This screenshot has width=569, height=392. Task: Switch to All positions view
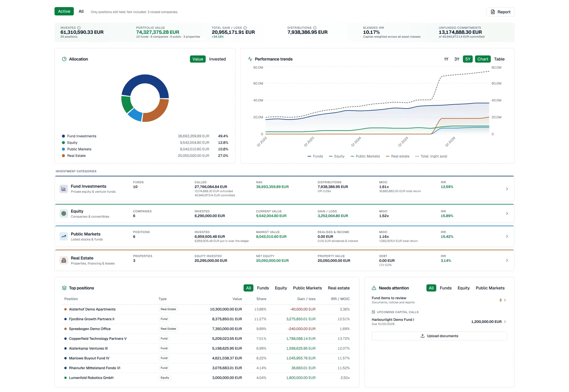click(81, 11)
